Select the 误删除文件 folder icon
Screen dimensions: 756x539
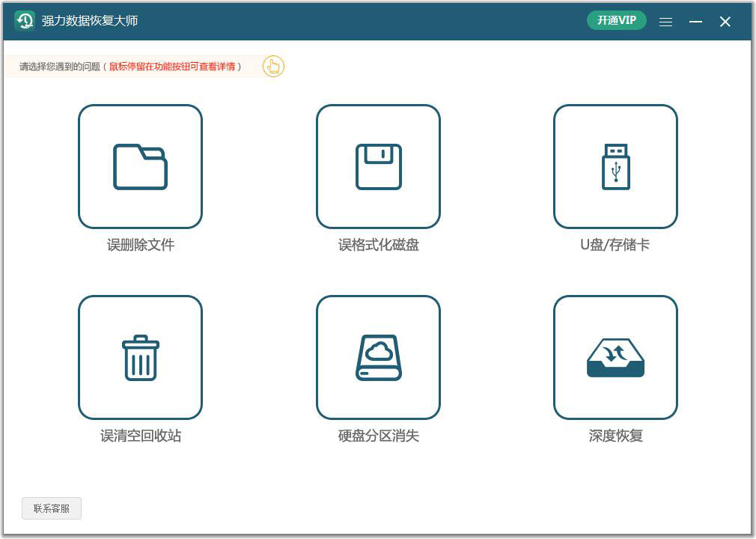[x=140, y=166]
